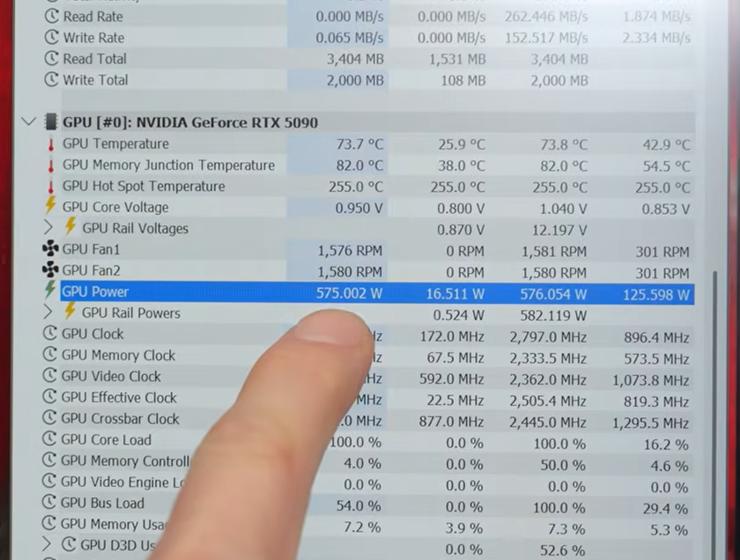Click the fan icon for GPU Fan1

[x=50, y=248]
